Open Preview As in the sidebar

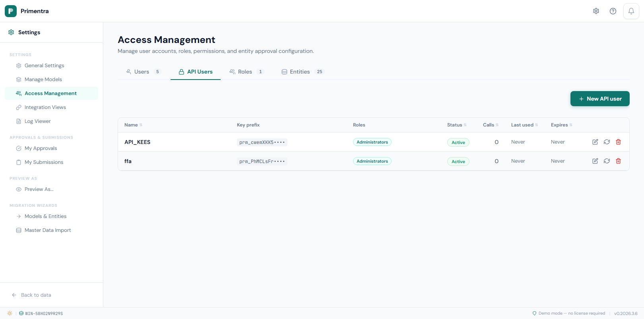point(39,189)
